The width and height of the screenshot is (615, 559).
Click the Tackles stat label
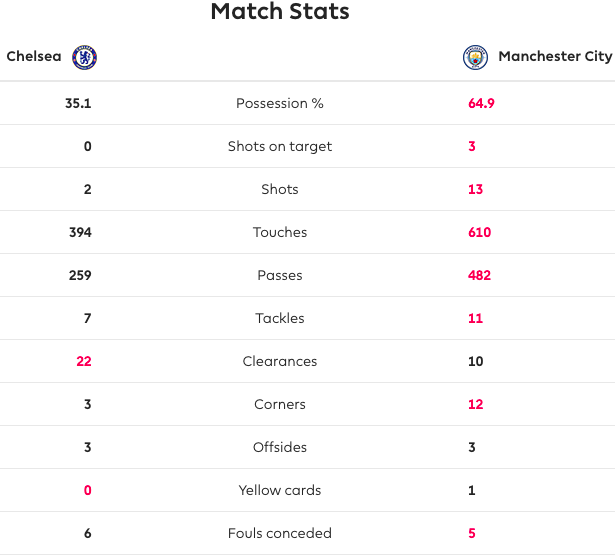pos(280,319)
